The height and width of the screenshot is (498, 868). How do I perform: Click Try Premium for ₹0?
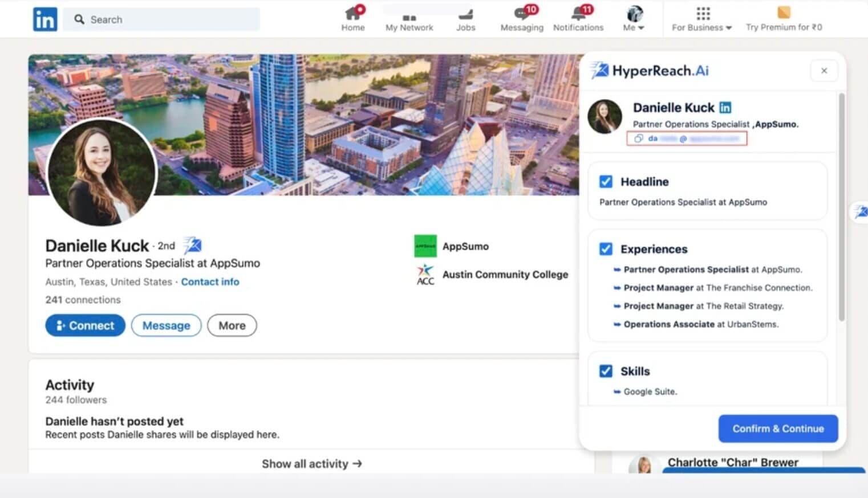click(784, 19)
